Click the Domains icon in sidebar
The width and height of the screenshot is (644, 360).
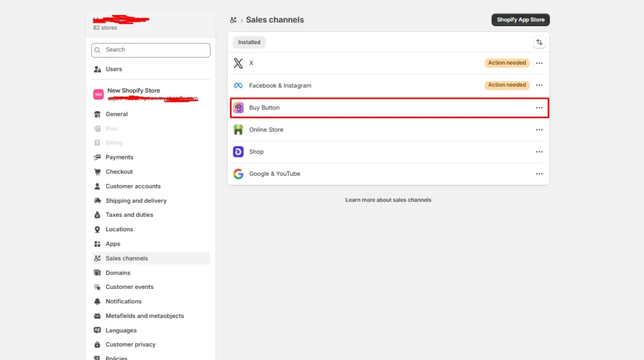pos(97,273)
